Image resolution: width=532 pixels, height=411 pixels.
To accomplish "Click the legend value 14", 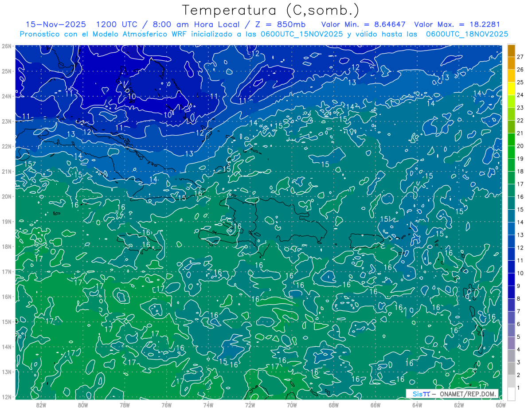I will pyautogui.click(x=520, y=222).
